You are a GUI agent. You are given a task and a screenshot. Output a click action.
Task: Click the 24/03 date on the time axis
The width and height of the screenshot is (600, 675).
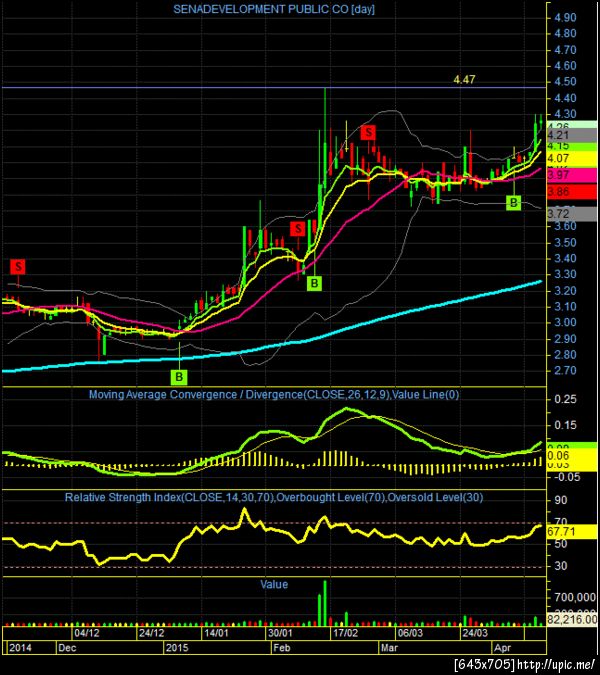[474, 633]
